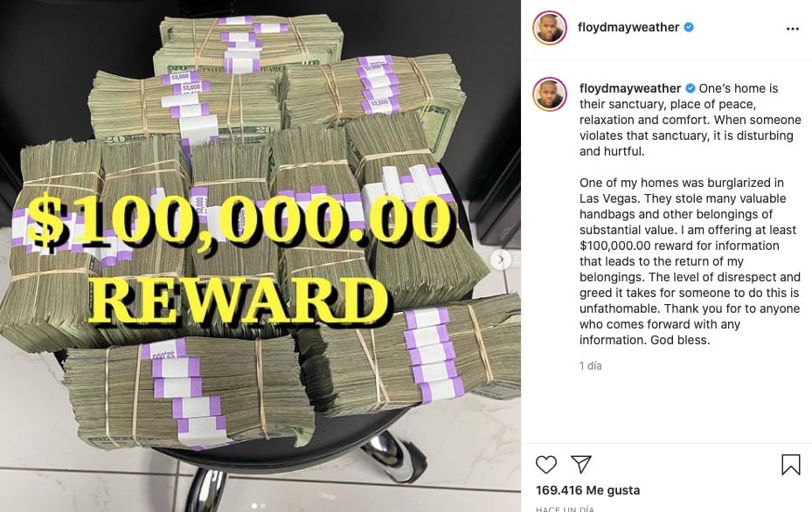Click the verified badge in the header

(689, 27)
